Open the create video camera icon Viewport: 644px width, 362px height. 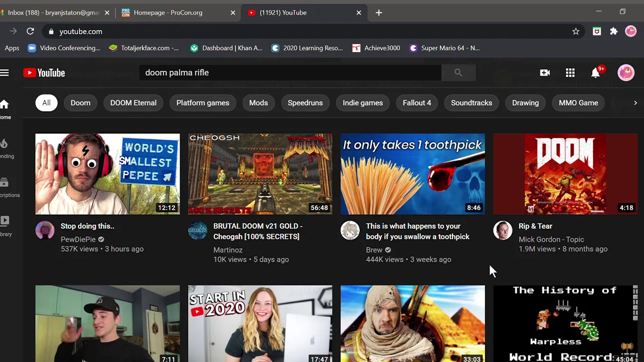click(545, 73)
